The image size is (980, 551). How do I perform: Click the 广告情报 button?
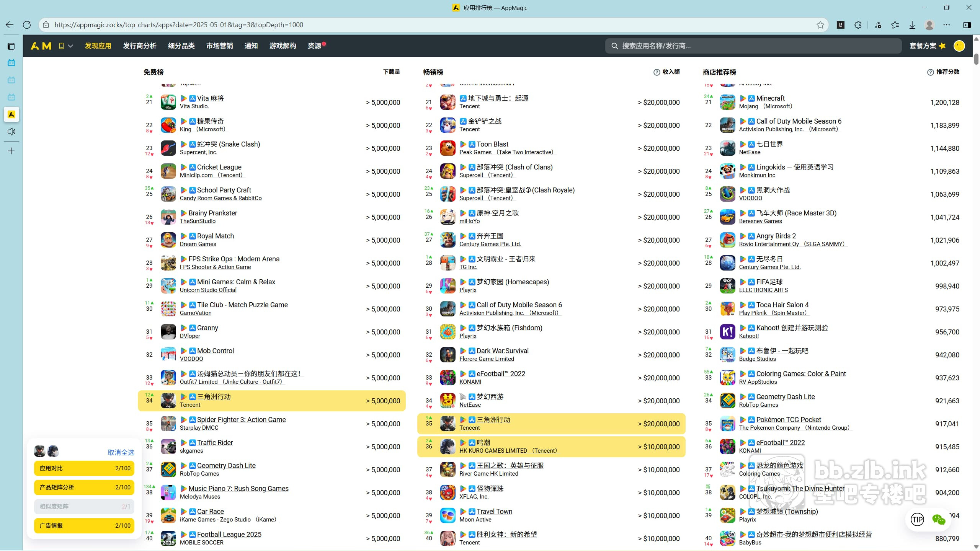click(84, 526)
